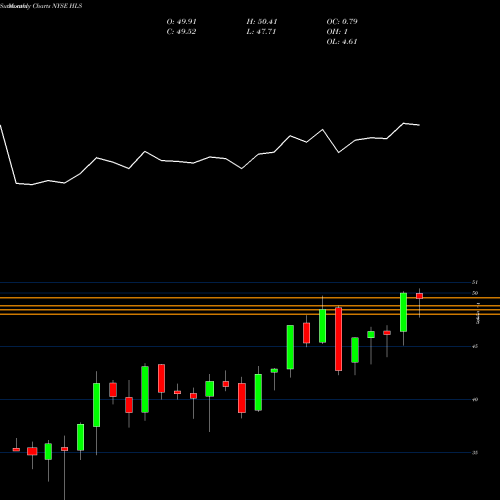Click the 35 price axis label

(x=475, y=453)
